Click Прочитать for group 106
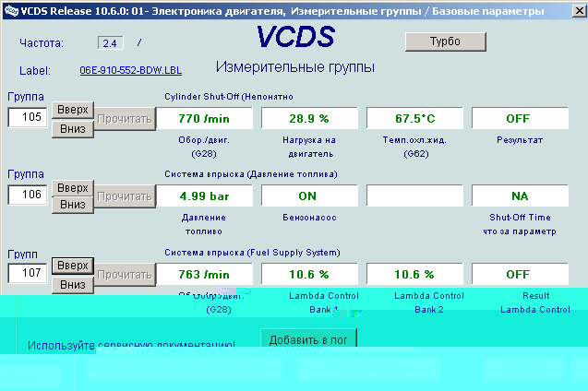 (125, 196)
